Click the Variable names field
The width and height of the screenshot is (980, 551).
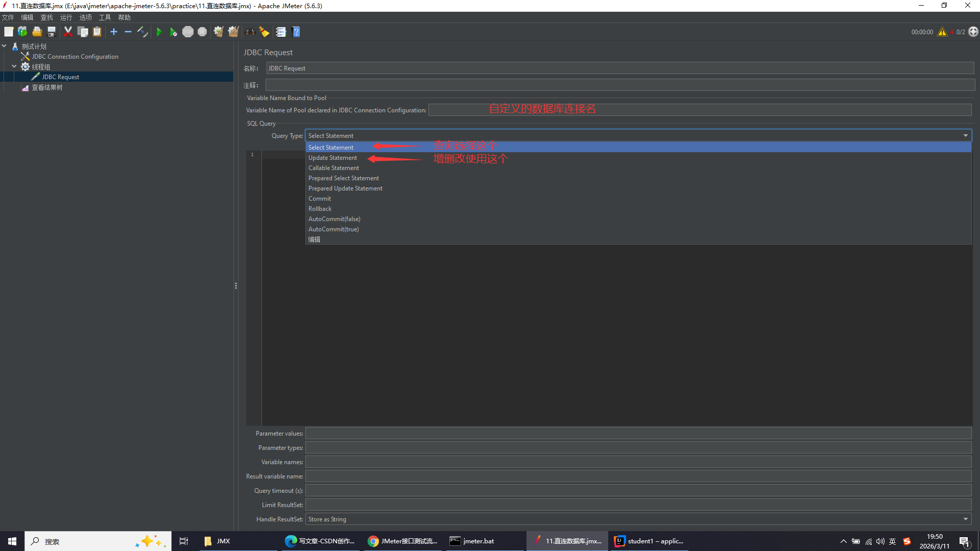tap(638, 462)
